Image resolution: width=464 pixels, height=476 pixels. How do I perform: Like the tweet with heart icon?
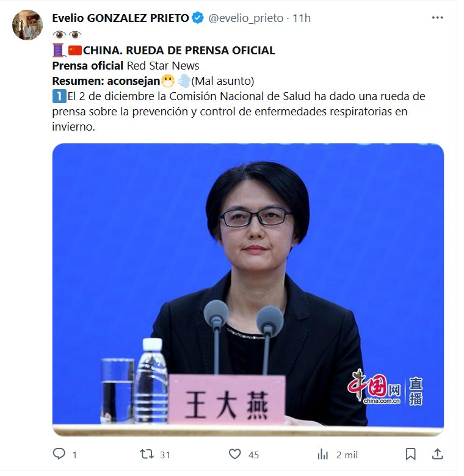click(x=234, y=454)
